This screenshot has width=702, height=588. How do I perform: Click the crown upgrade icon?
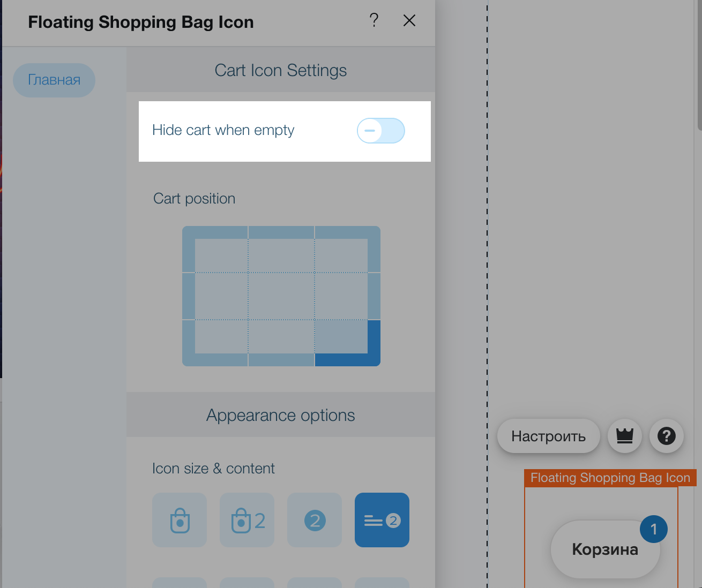point(625,436)
